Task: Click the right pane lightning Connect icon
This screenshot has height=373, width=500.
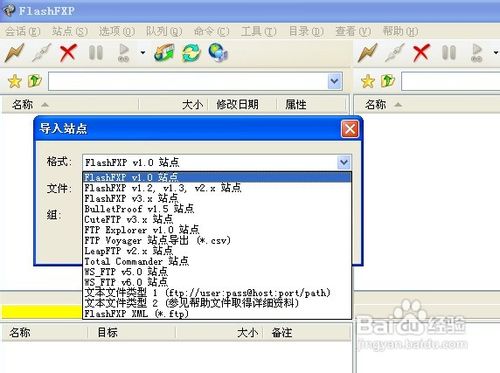Action: coord(367,53)
